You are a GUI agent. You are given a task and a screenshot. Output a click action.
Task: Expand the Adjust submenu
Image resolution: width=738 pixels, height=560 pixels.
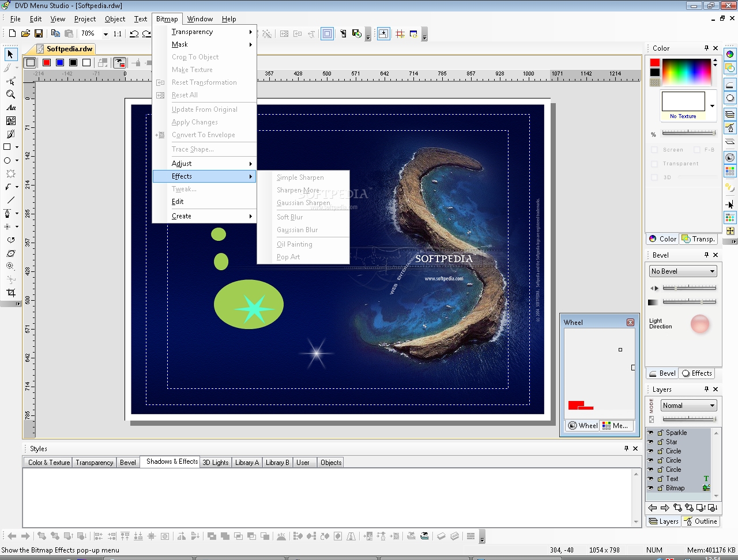click(204, 164)
